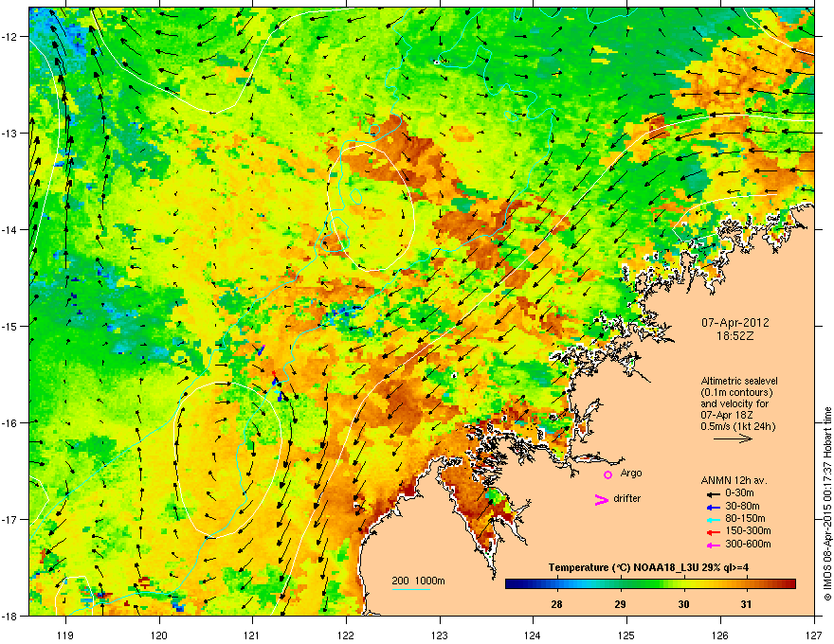
Task: Click the '0-30m' depth label
Action: pyautogui.click(x=739, y=493)
